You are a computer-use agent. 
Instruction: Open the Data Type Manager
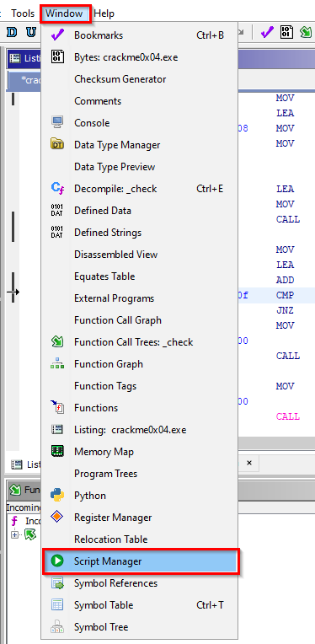click(x=141, y=145)
